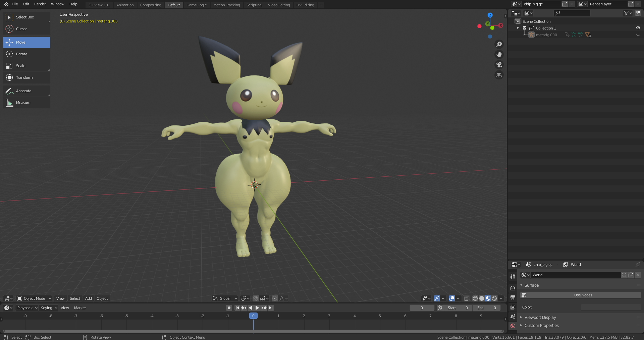Image resolution: width=644 pixels, height=340 pixels.
Task: Toggle camera view icon in viewport
Action: [x=499, y=65]
